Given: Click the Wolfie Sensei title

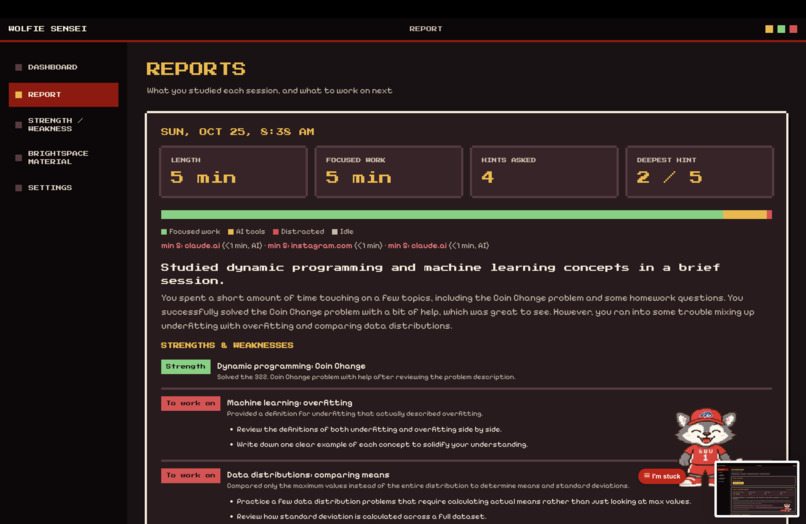Looking at the screenshot, I should point(47,29).
